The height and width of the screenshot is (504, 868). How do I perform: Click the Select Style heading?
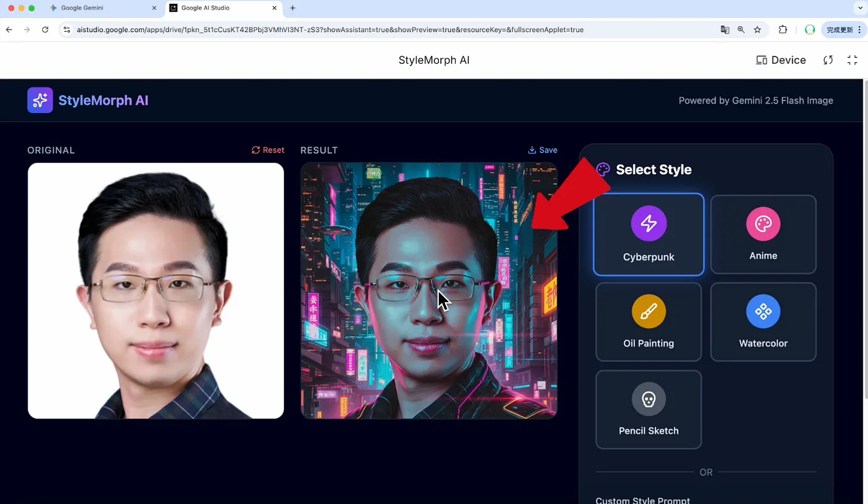coord(653,169)
